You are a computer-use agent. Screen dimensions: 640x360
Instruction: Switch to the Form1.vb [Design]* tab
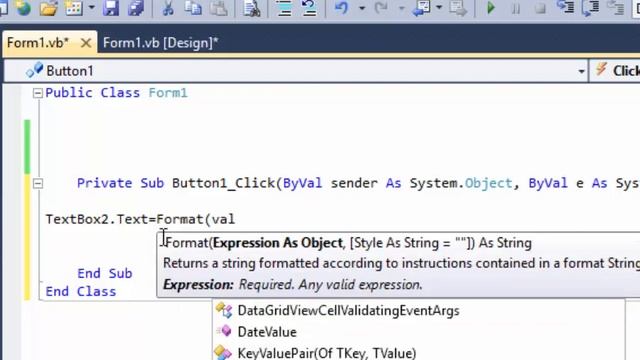[x=160, y=43]
